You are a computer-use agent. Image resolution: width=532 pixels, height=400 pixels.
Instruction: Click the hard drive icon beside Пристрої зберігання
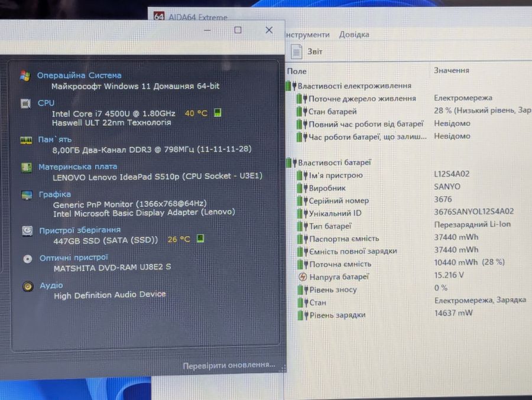point(27,231)
